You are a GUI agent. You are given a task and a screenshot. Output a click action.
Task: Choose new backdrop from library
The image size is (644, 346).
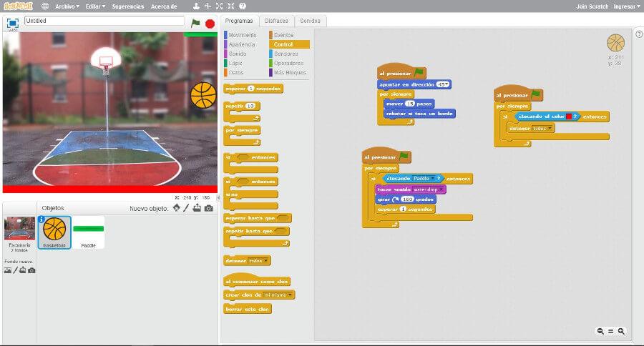pyautogui.click(x=8, y=270)
